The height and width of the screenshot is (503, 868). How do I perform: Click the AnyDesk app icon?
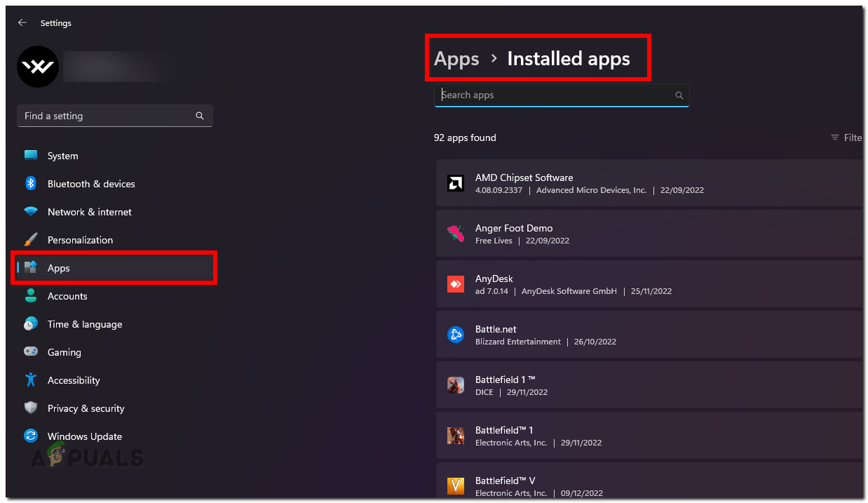(x=456, y=284)
